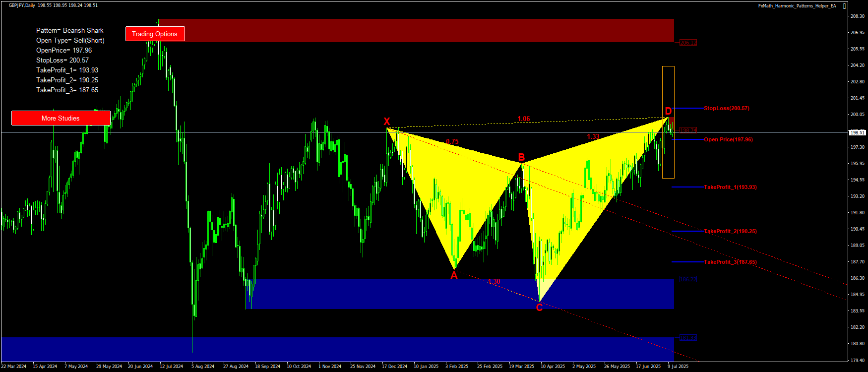Select the A point marker of pattern
868x372 pixels.
[454, 276]
